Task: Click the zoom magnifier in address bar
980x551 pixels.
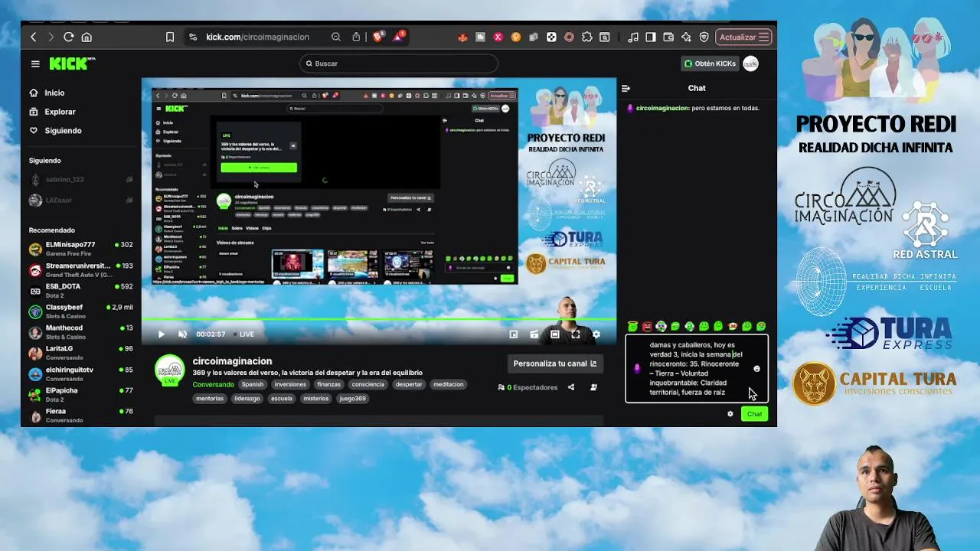Action: 336,37
